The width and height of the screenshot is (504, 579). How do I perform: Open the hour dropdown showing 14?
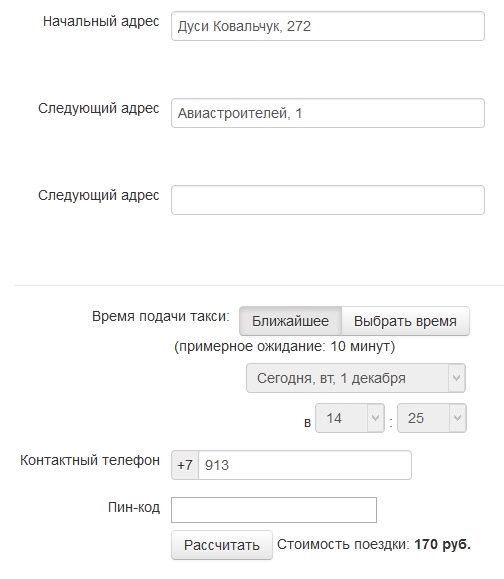[x=350, y=418]
